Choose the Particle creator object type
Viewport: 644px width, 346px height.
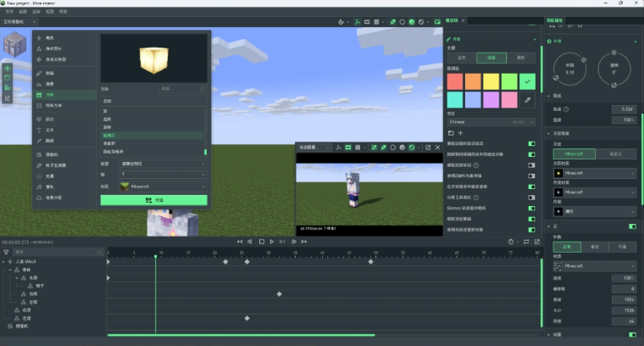(x=64, y=165)
